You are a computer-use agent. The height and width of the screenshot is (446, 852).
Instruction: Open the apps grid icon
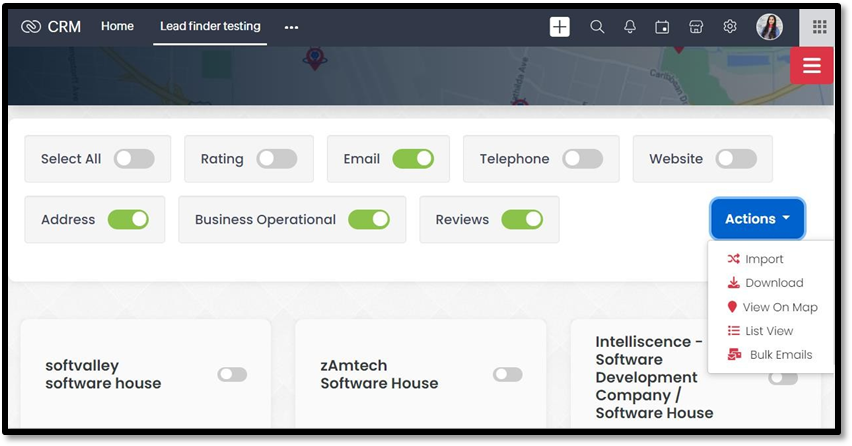click(x=819, y=27)
